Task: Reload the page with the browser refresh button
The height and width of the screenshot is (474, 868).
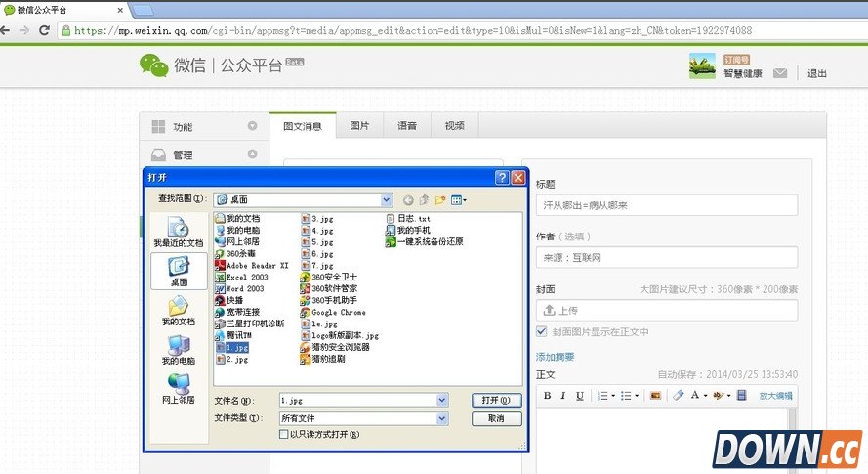Action: click(44, 30)
